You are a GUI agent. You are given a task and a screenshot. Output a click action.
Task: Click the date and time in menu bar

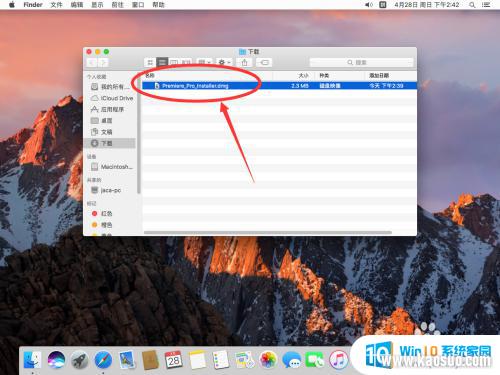click(427, 5)
